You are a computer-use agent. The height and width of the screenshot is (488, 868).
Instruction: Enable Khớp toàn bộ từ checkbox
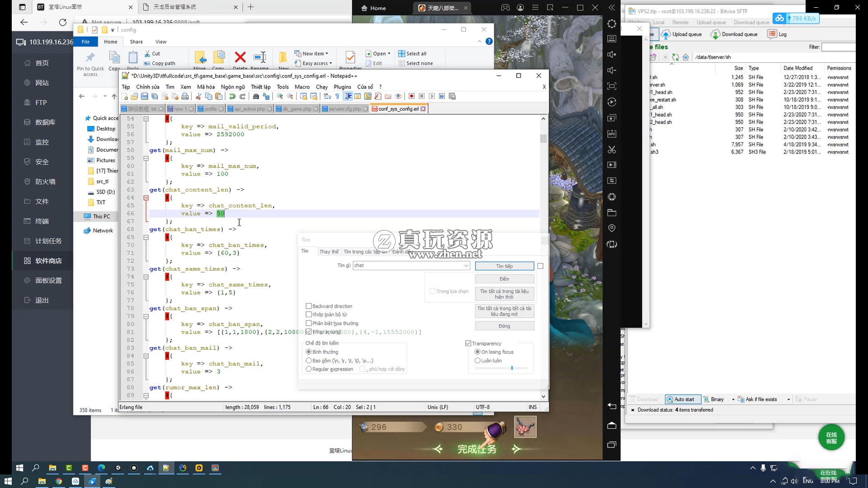309,314
